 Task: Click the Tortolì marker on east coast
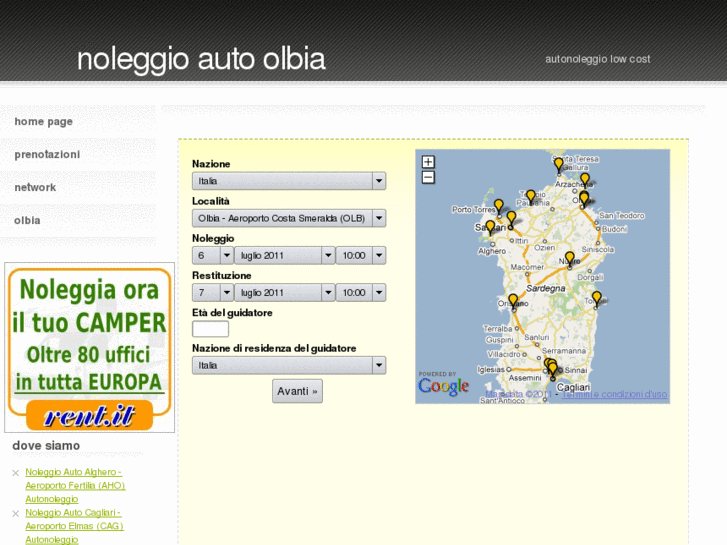click(x=597, y=297)
